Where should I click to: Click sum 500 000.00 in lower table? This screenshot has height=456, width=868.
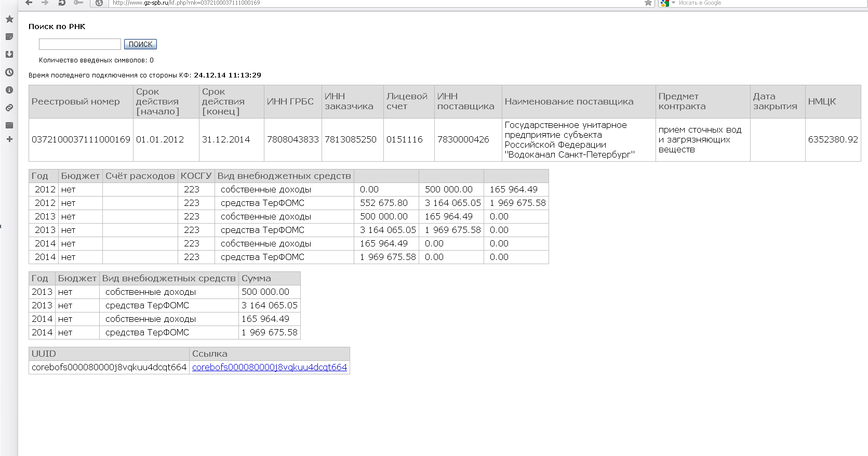[265, 292]
